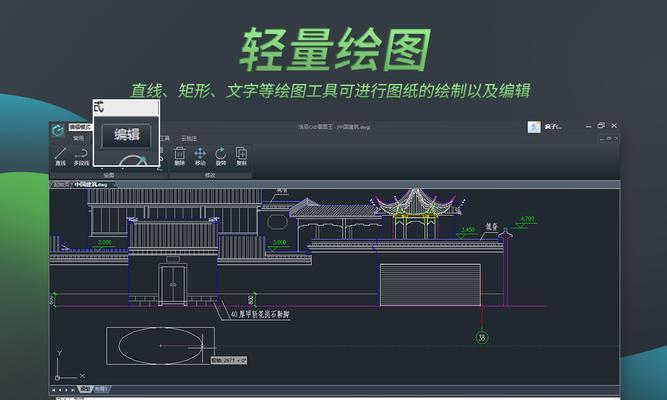Jump to first layout tab arrow
The image size is (667, 400).
pyautogui.click(x=54, y=389)
